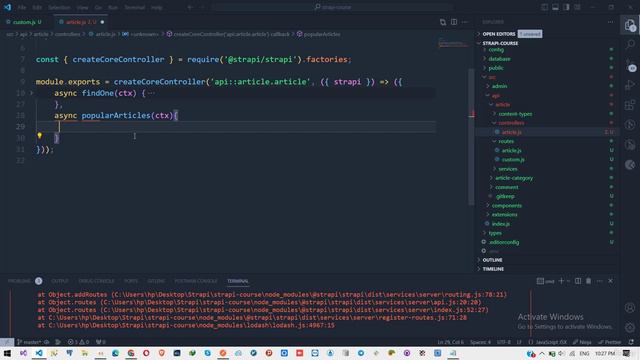Select the article.js editor tab
The height and width of the screenshot is (360, 640).
click(x=81, y=22)
